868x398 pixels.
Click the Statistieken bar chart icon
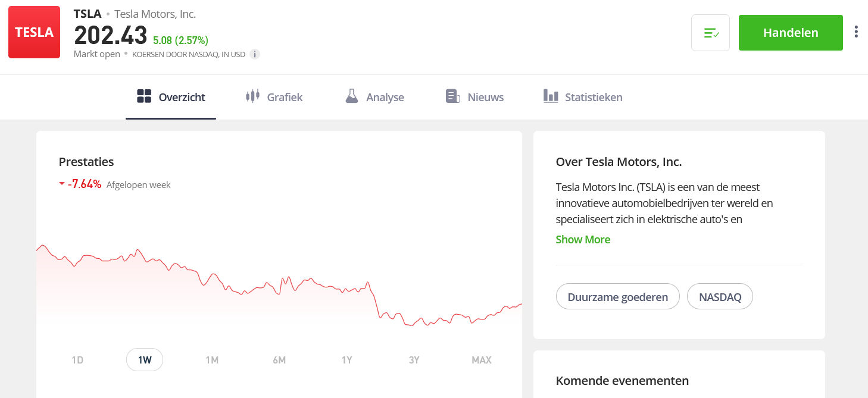[551, 96]
